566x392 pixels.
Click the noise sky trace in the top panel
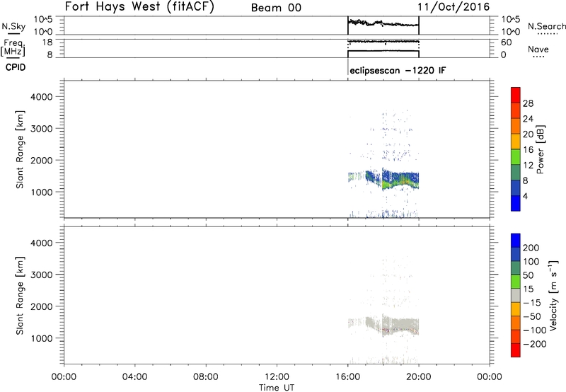[383, 23]
